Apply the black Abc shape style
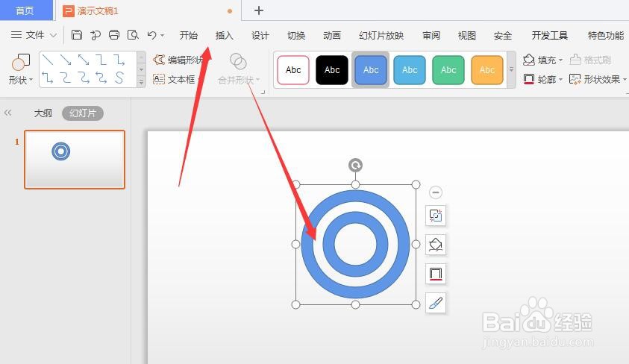The width and height of the screenshot is (629, 364). point(332,70)
